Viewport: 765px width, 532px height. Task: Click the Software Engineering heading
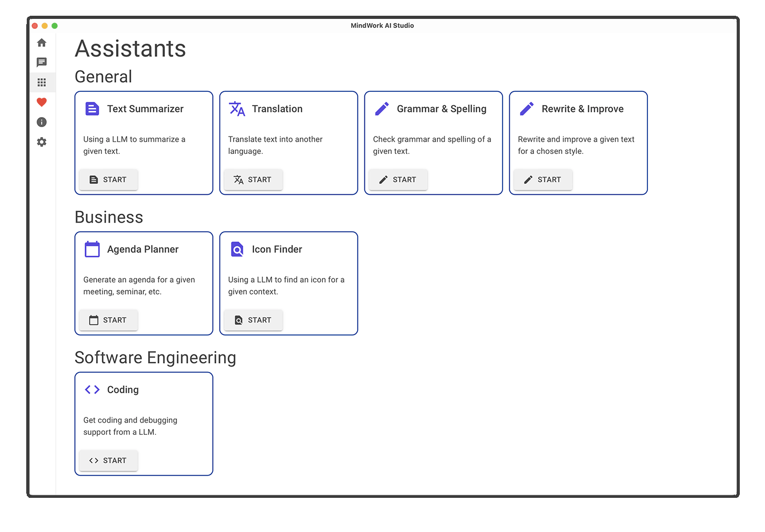click(x=155, y=358)
